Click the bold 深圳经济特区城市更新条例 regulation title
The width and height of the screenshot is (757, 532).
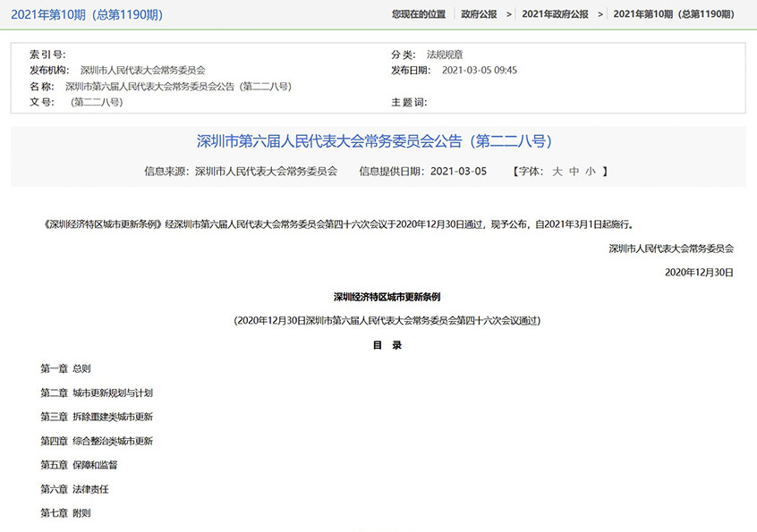click(x=387, y=296)
